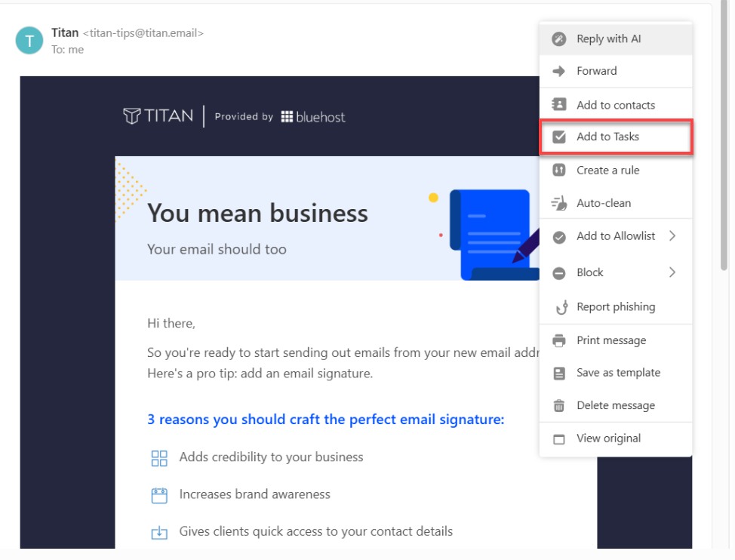Choose Delete message option
Image resolution: width=735 pixels, height=560 pixels.
616,406
